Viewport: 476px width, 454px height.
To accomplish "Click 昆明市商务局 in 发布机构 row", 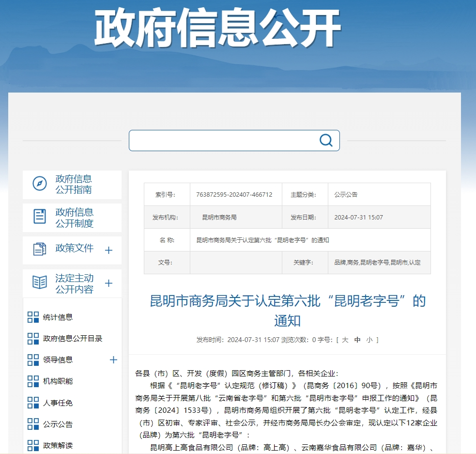I will coord(219,218).
